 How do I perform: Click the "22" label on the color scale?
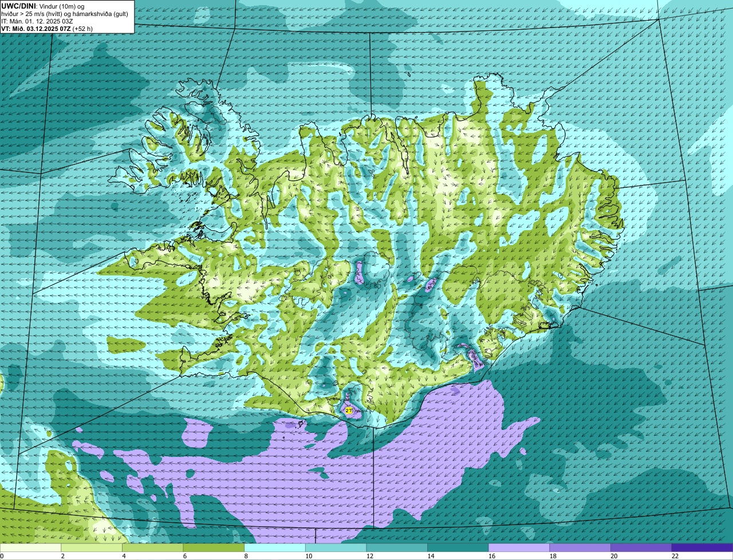[x=675, y=556]
